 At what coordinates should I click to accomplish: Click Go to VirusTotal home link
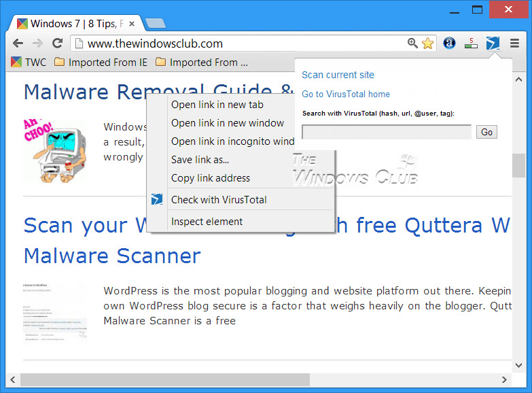pyautogui.click(x=346, y=94)
